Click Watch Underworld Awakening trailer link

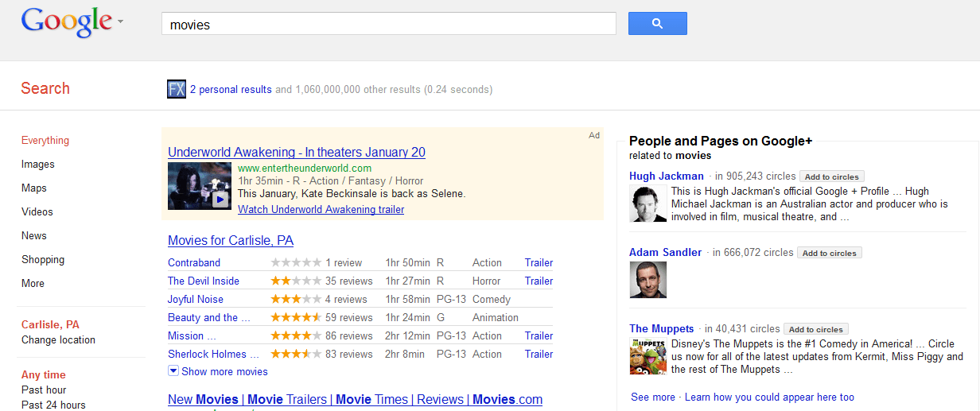click(x=321, y=210)
